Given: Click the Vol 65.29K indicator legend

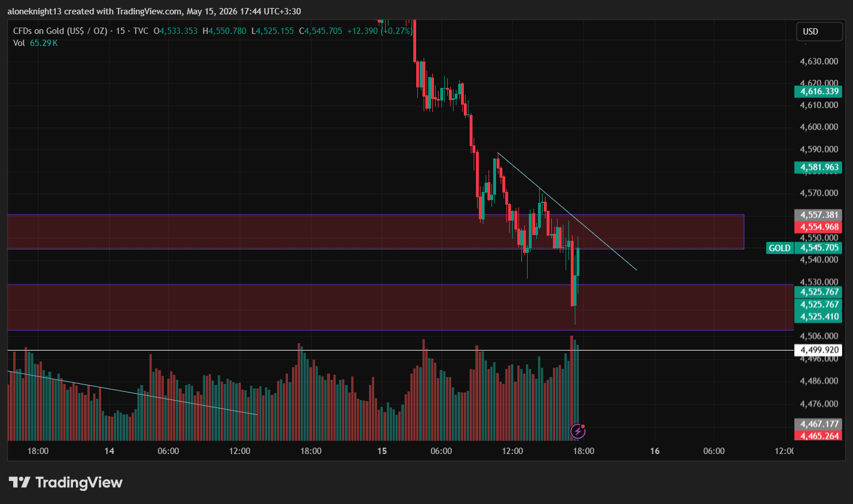Looking at the screenshot, I should (36, 43).
